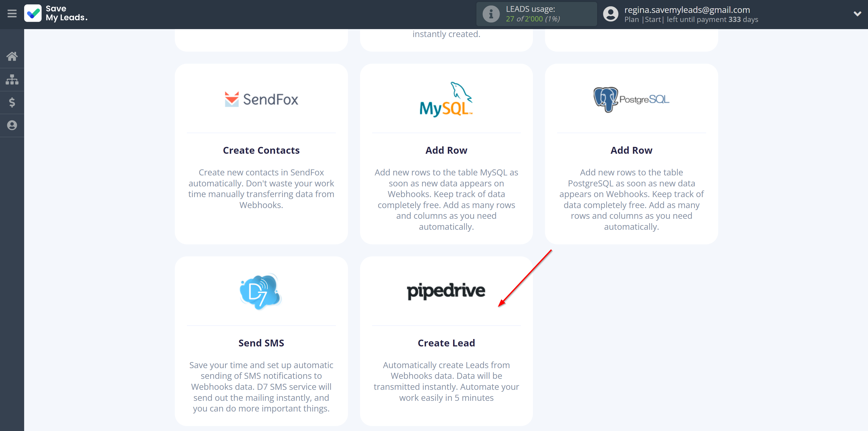The image size is (868, 431).
Task: Click the 'instantly created.' text
Action: (x=446, y=34)
